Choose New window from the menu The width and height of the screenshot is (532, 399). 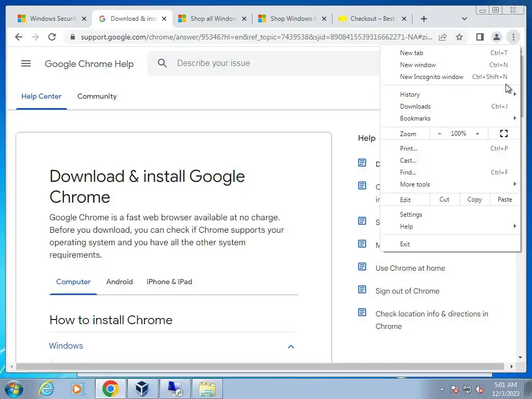[450, 65]
